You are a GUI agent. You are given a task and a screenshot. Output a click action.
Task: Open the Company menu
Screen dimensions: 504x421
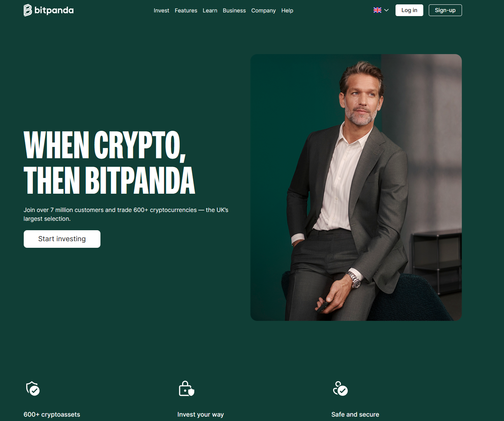[x=263, y=11]
